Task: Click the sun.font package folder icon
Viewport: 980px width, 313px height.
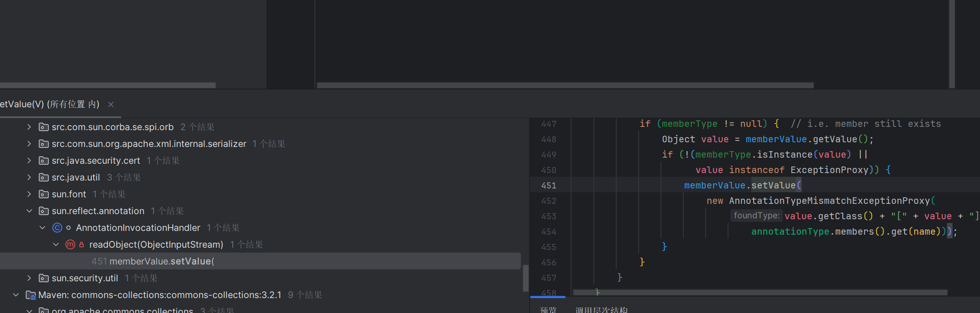Action: coord(44,194)
